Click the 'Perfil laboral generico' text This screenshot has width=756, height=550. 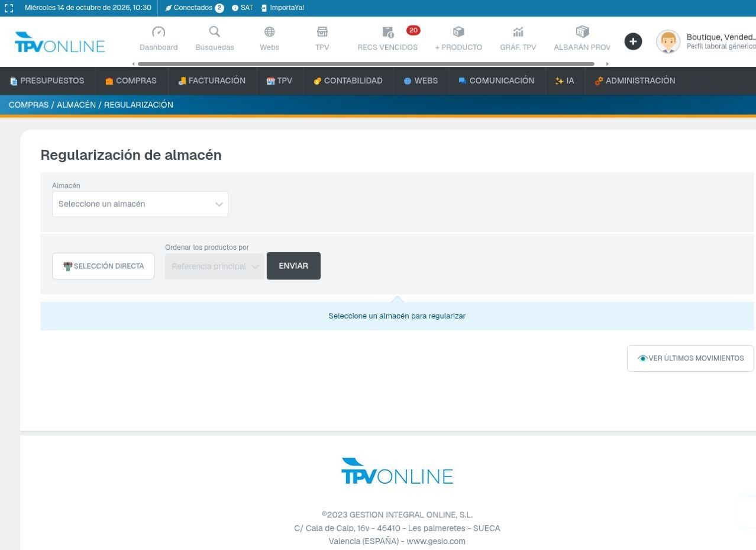tap(721, 46)
